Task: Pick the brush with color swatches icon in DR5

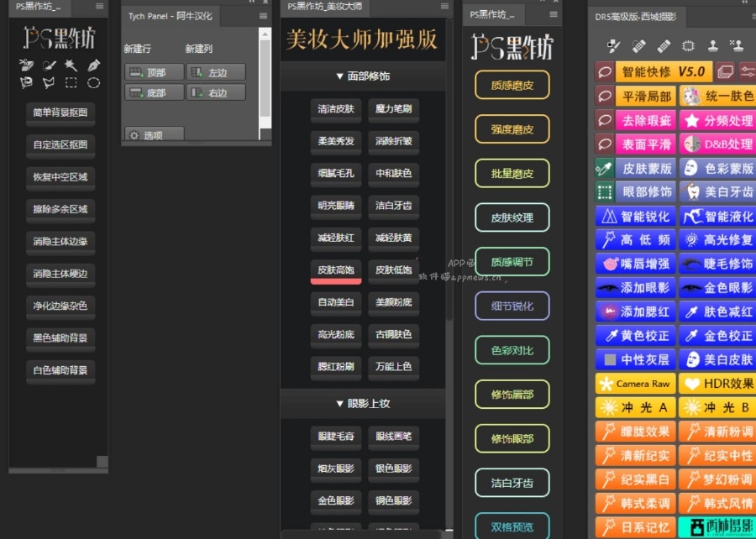Action: click(613, 46)
